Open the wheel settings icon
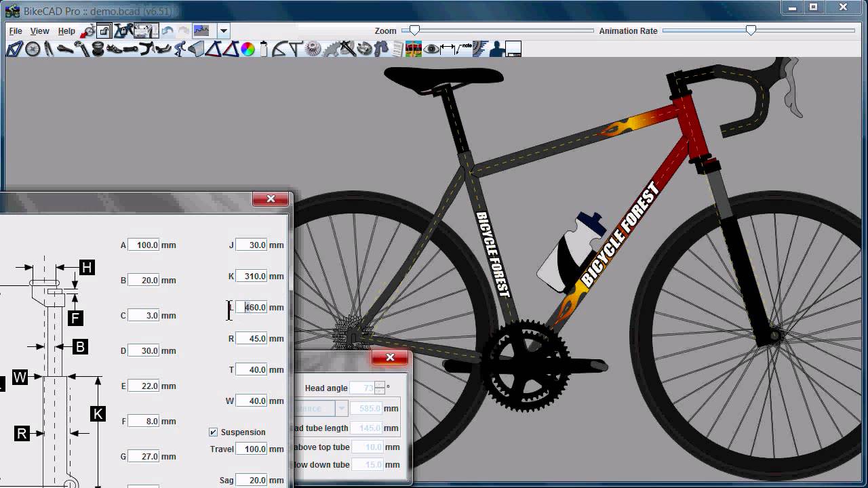The height and width of the screenshot is (488, 868). click(33, 49)
